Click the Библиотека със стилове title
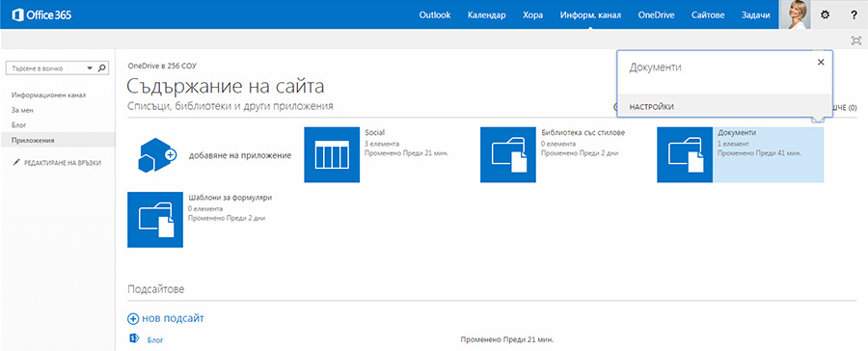Viewport: 868px width, 351px height. (x=583, y=133)
